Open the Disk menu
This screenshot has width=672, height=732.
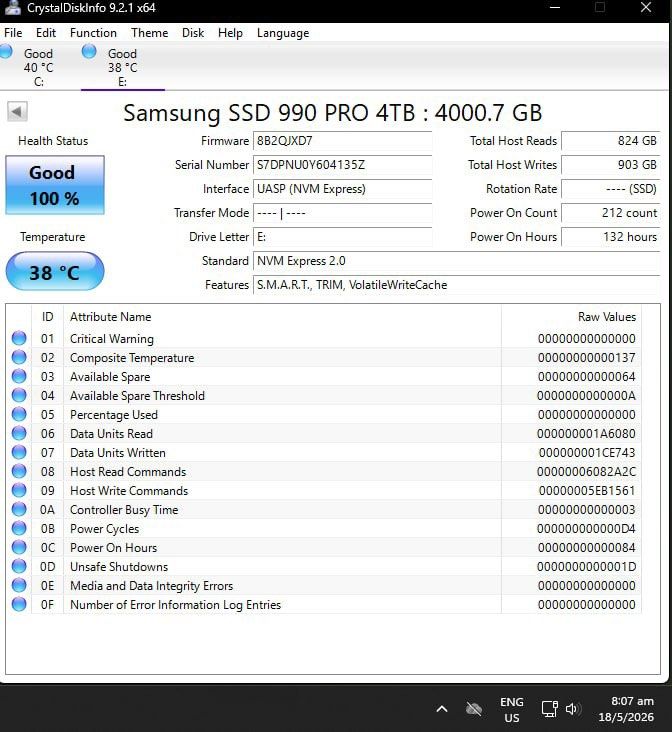193,33
